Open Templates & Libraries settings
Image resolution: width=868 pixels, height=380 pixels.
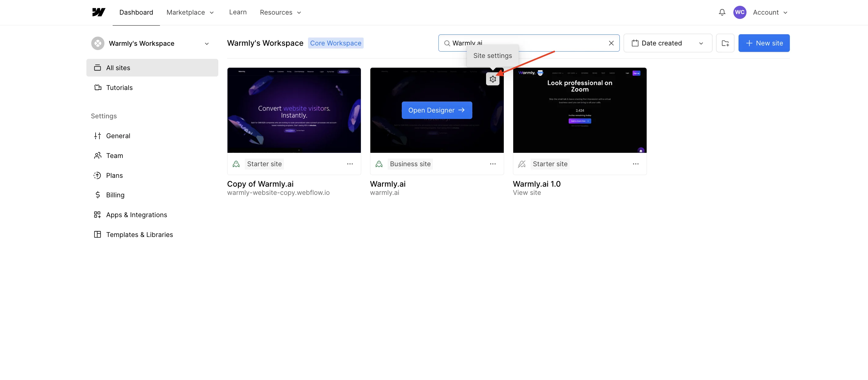pos(152,235)
